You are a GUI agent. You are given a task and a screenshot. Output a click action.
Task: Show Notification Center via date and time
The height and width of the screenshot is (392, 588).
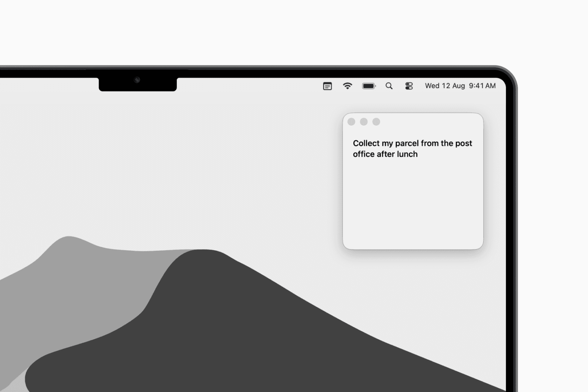pyautogui.click(x=460, y=86)
